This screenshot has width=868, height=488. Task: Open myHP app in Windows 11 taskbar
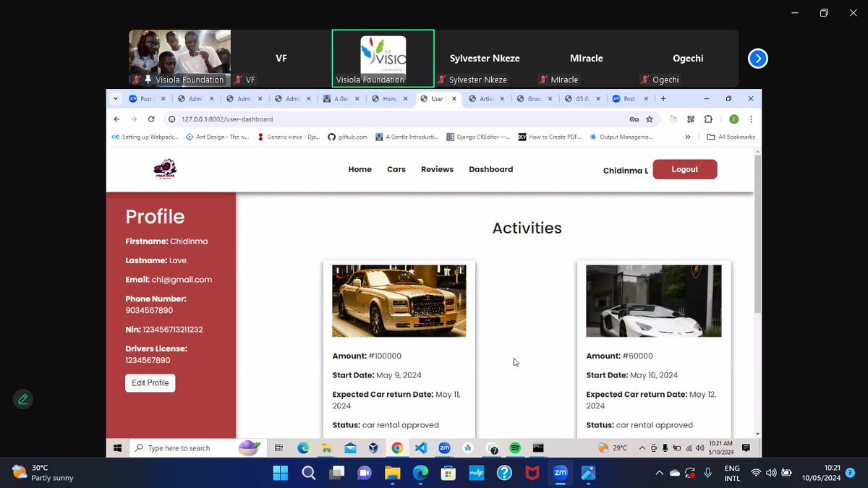476,474
